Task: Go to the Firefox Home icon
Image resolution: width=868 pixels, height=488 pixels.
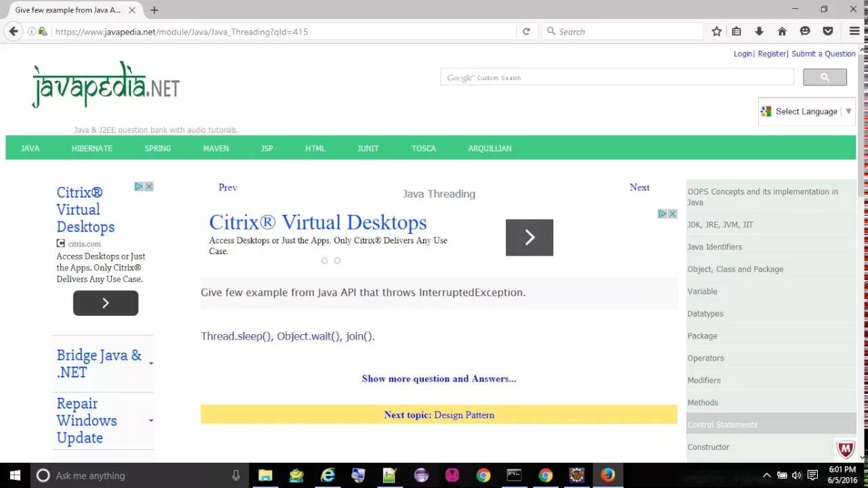Action: coord(782,31)
